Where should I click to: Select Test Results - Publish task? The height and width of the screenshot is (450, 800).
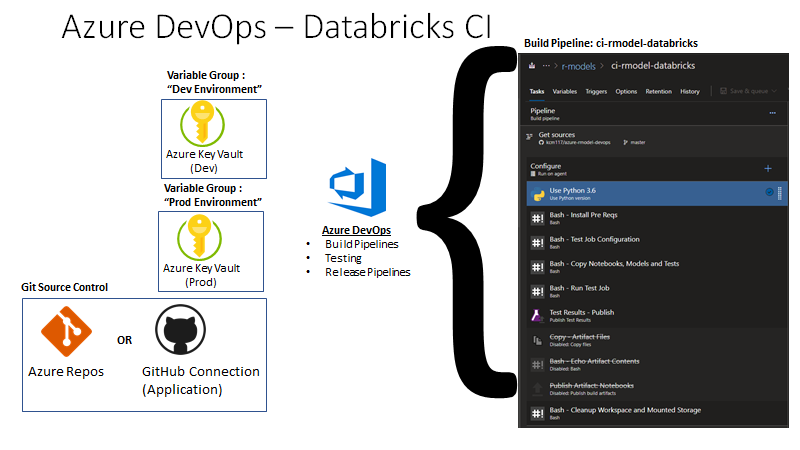(657, 316)
